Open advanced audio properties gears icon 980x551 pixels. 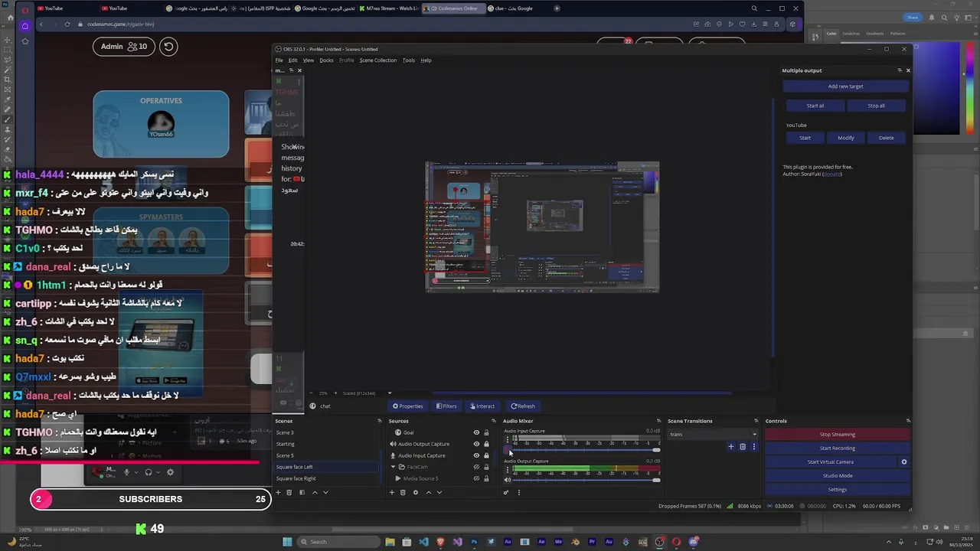pyautogui.click(x=506, y=493)
